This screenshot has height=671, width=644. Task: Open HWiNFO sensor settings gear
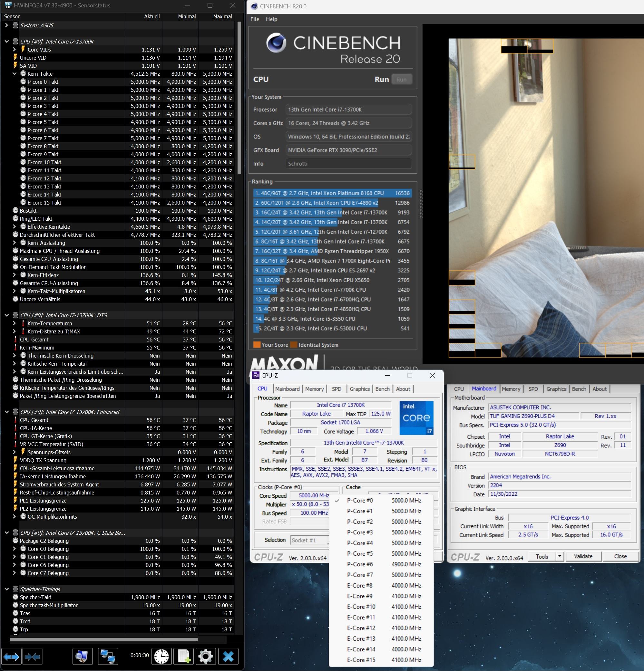tap(206, 657)
